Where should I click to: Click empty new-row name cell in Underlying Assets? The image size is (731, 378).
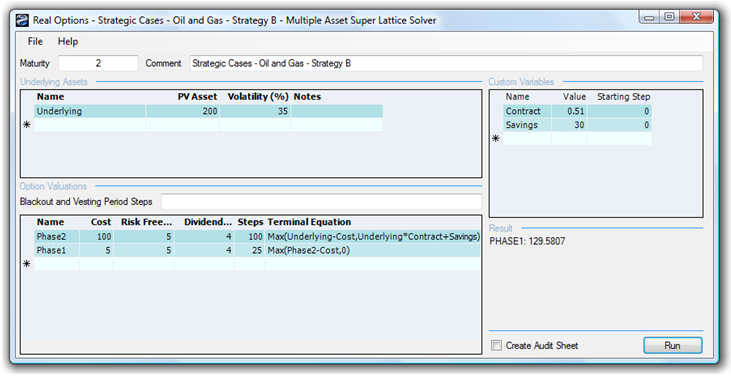[x=90, y=125]
